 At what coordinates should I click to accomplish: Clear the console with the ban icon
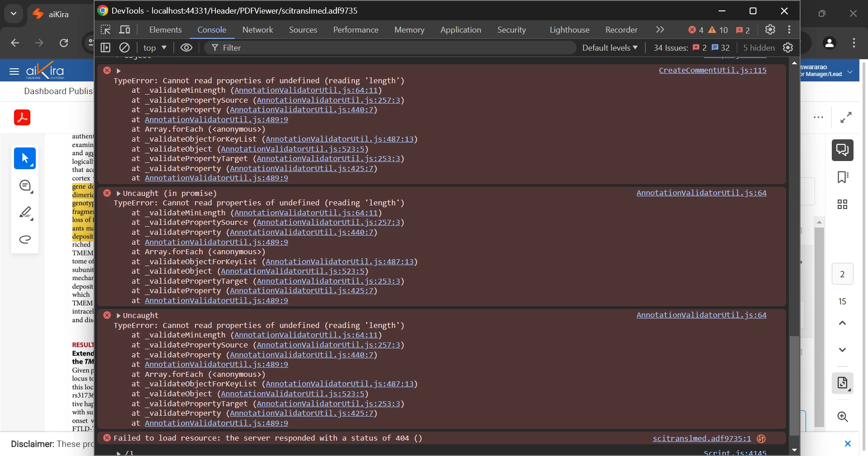click(124, 47)
